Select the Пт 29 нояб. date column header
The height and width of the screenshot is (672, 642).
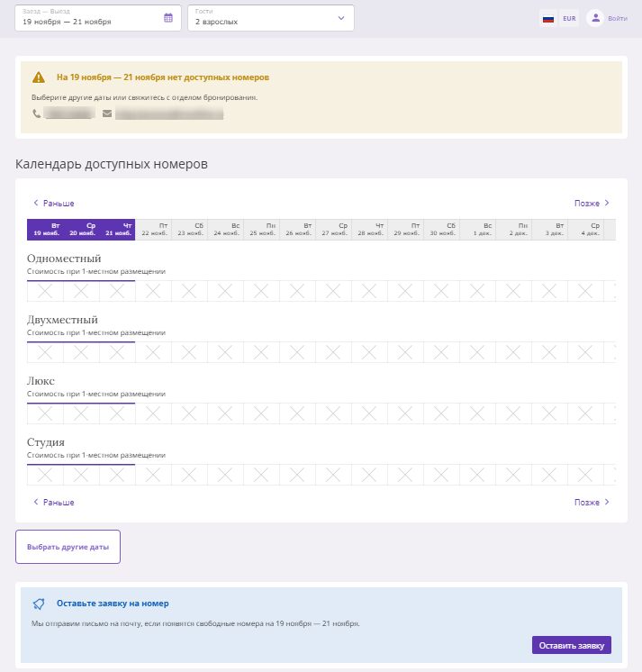405,230
